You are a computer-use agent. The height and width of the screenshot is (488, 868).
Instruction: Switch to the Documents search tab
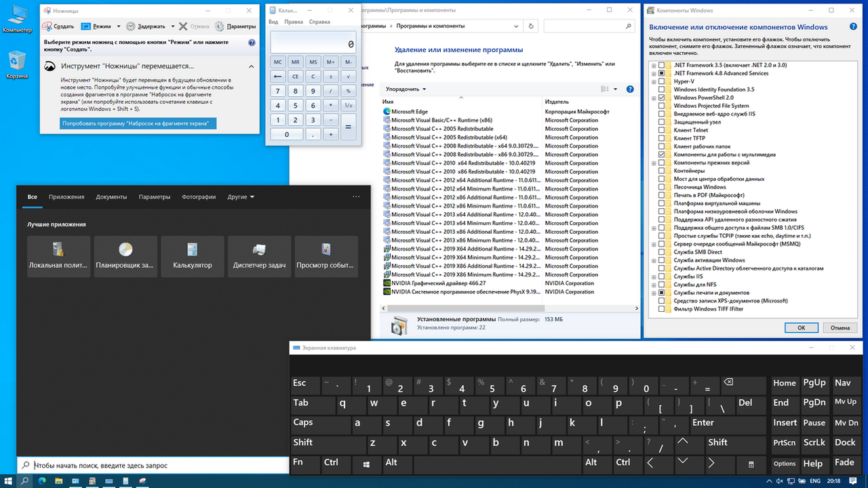111,197
